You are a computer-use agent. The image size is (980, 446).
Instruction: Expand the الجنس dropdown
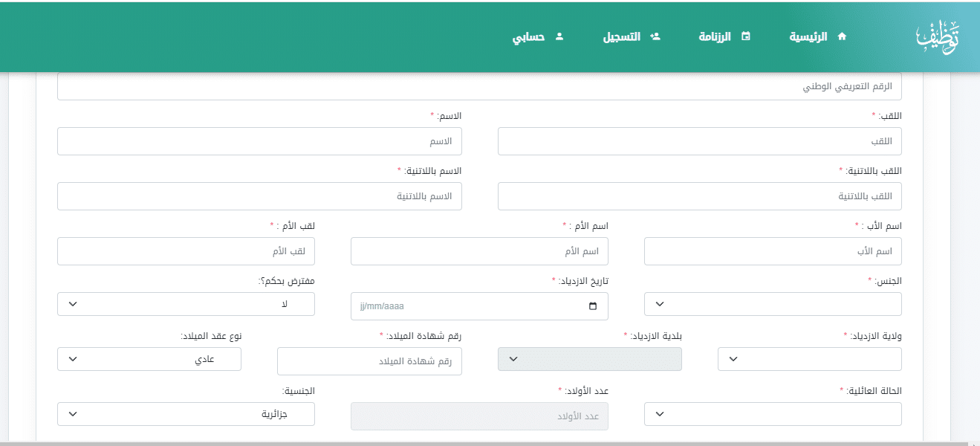coord(773,304)
